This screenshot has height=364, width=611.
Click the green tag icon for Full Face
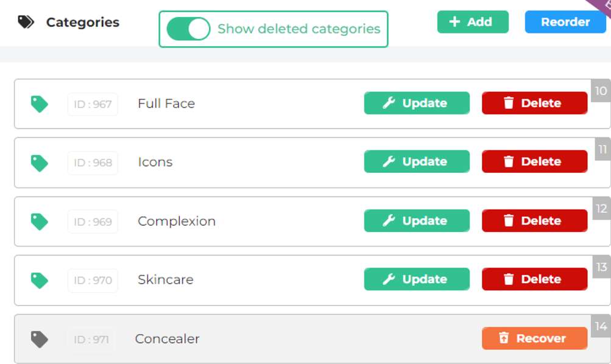[40, 104]
